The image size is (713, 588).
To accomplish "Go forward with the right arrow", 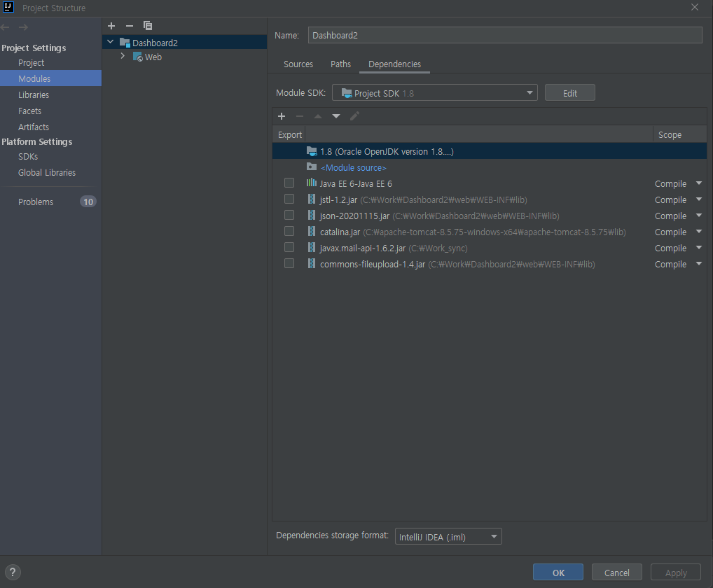I will point(23,27).
